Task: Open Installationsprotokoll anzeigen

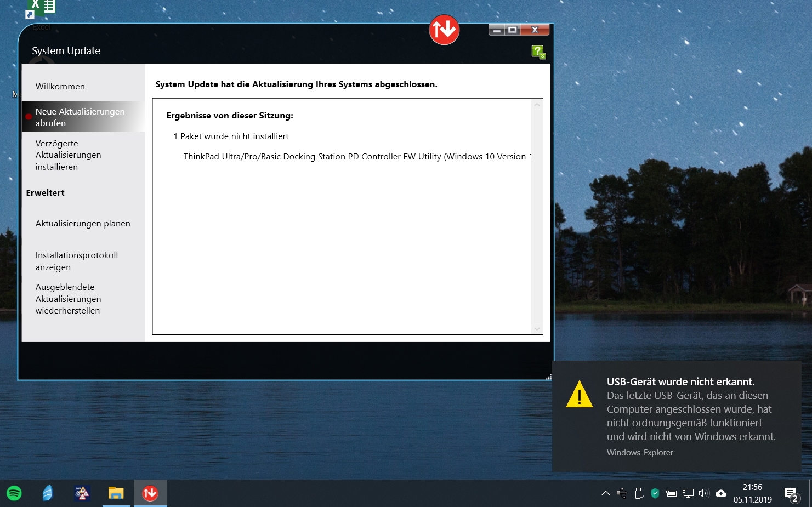Action: click(77, 261)
